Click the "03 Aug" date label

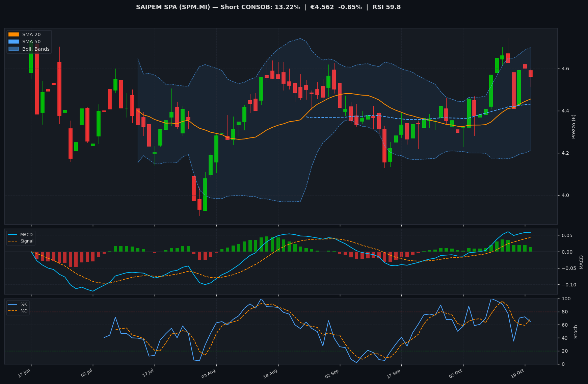tap(209, 374)
